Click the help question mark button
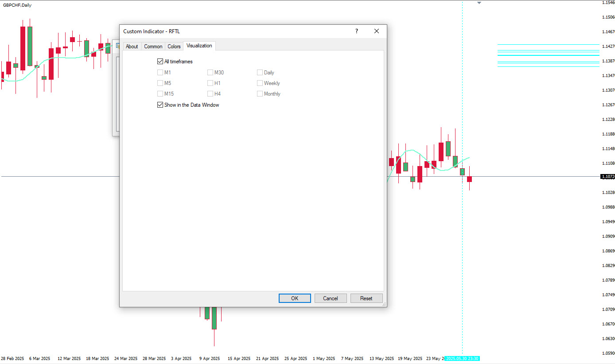This screenshot has height=364, width=615. (356, 31)
